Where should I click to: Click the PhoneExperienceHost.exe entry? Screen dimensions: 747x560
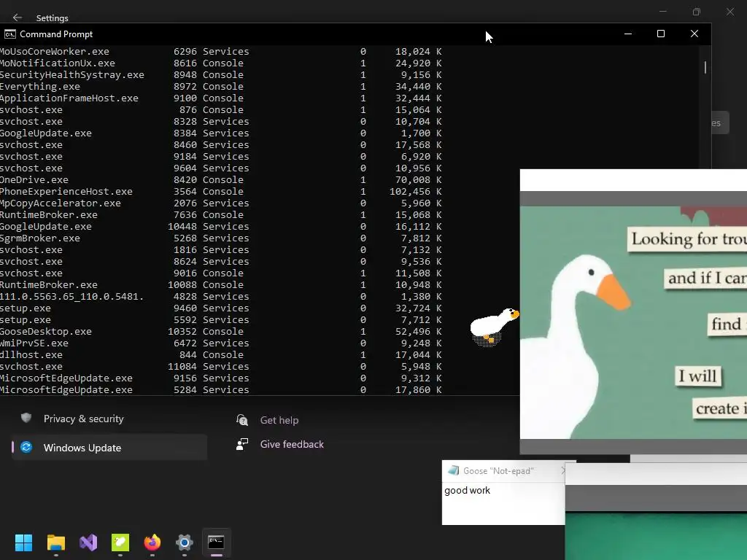pos(66,192)
